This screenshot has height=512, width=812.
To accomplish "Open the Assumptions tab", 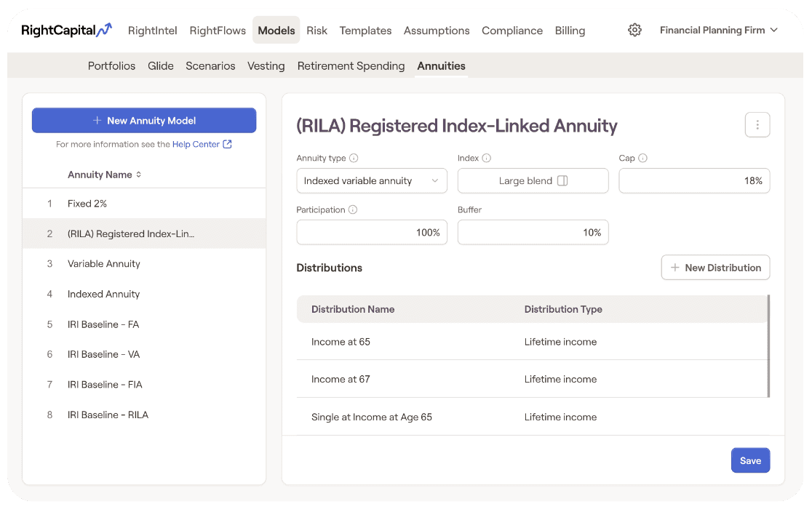I will pos(437,31).
